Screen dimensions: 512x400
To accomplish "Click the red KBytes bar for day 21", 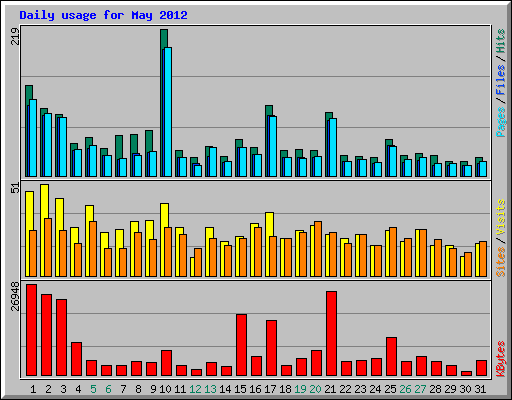I will pos(331,333).
